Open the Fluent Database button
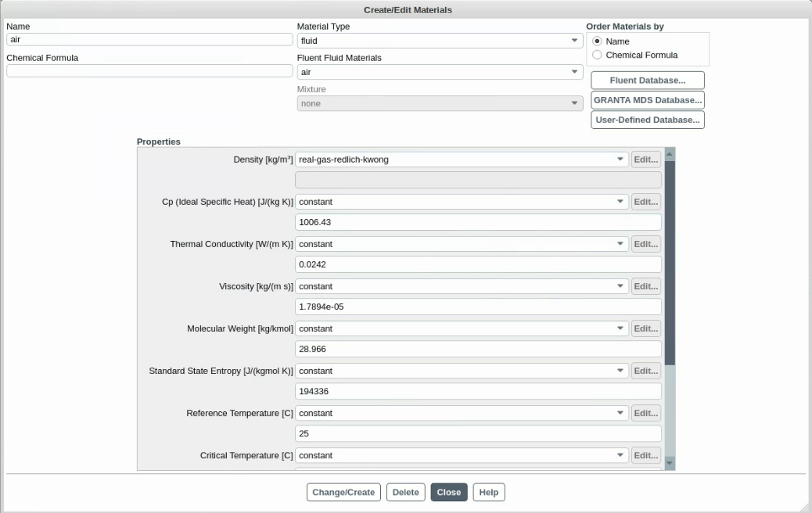812x513 pixels. [x=647, y=81]
